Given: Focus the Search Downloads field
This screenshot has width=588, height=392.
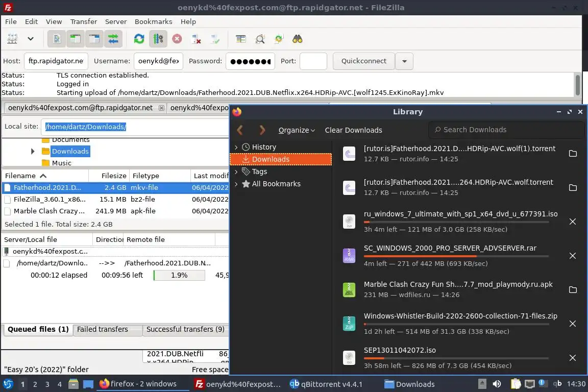Looking at the screenshot, I should [506, 130].
